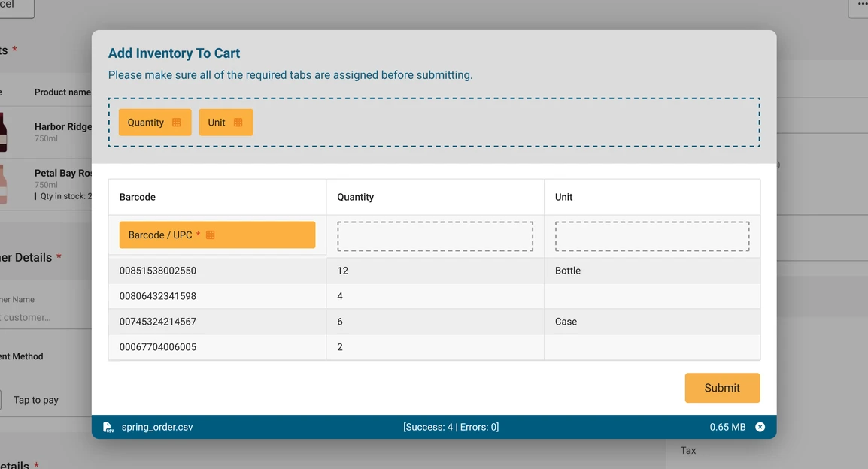Click the empty drop slot under Unit column

tap(652, 236)
